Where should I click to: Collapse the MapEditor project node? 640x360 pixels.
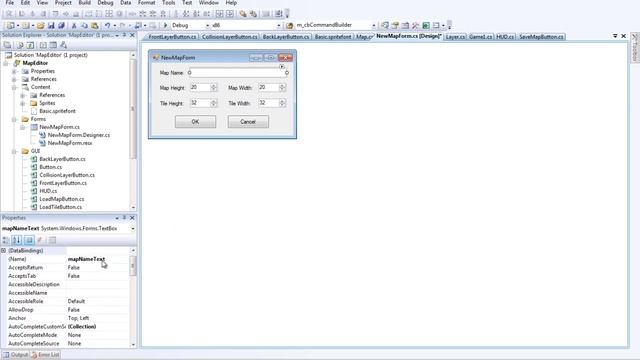pos(6,63)
